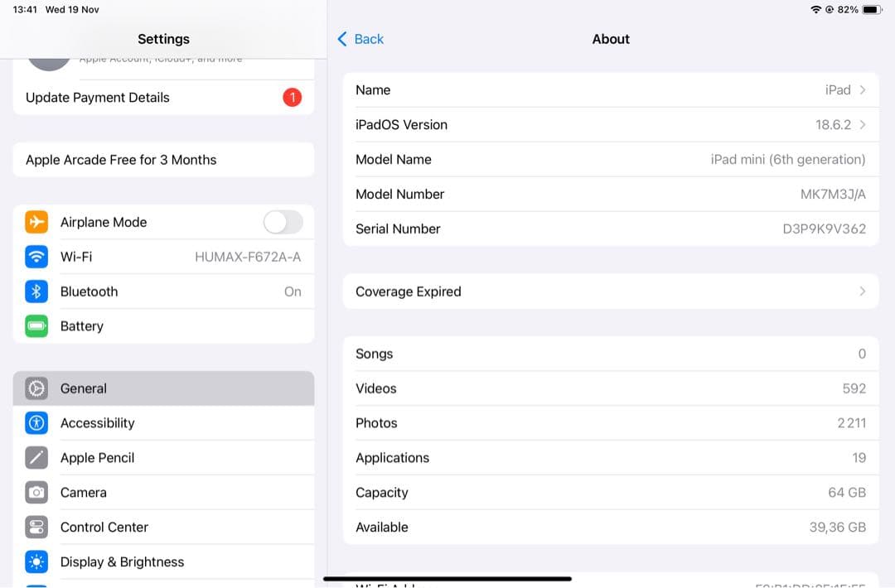
Task: Expand the device Name row
Action: [611, 90]
